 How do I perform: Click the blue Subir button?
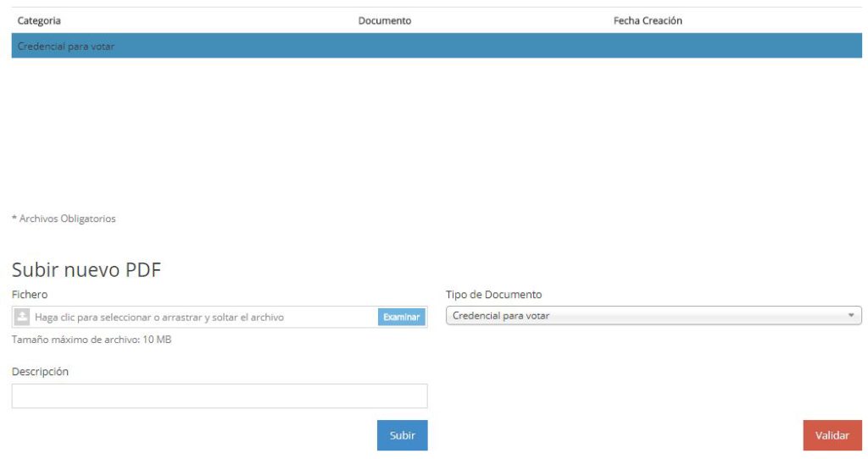402,435
